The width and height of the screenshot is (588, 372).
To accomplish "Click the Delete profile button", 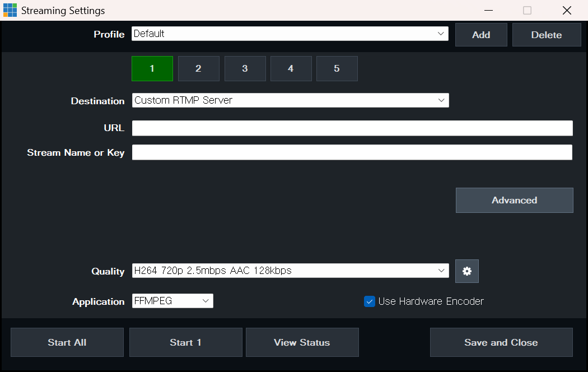I will (x=547, y=35).
